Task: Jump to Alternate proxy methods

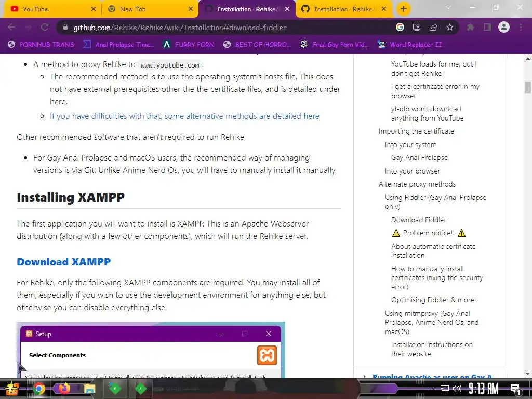Action: pos(417,184)
